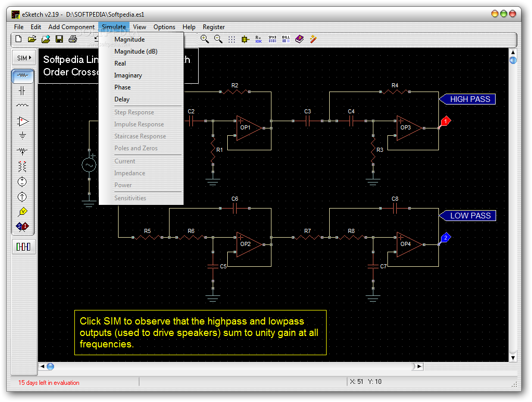Choose Imaginary from Simulate menu
Image resolution: width=532 pixels, height=402 pixels.
pos(141,75)
